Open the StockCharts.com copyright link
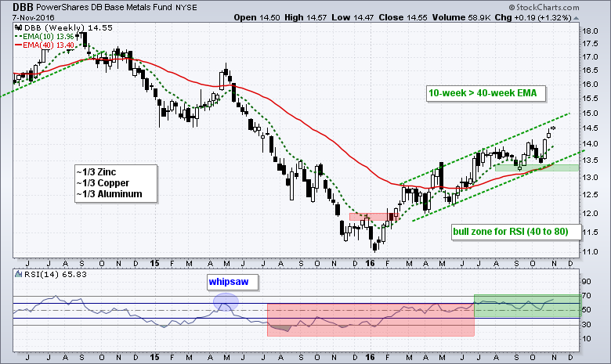The image size is (611, 364). [544, 7]
